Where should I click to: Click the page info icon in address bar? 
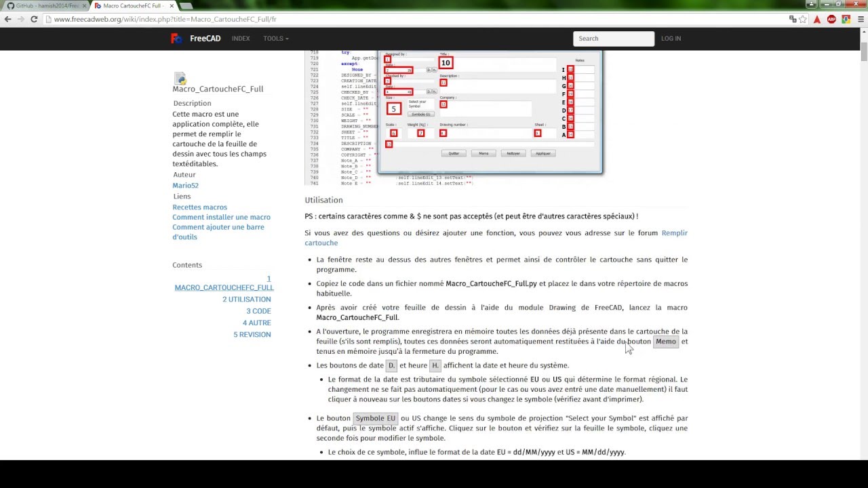click(48, 19)
